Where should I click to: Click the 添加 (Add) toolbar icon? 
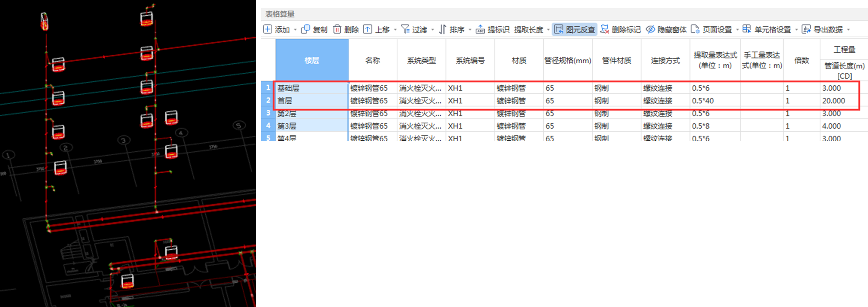[268, 29]
